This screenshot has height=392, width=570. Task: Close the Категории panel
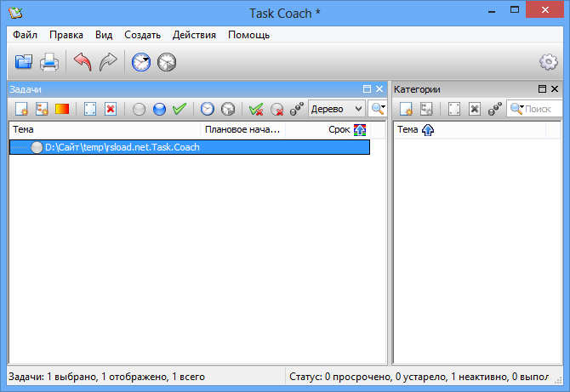click(555, 89)
